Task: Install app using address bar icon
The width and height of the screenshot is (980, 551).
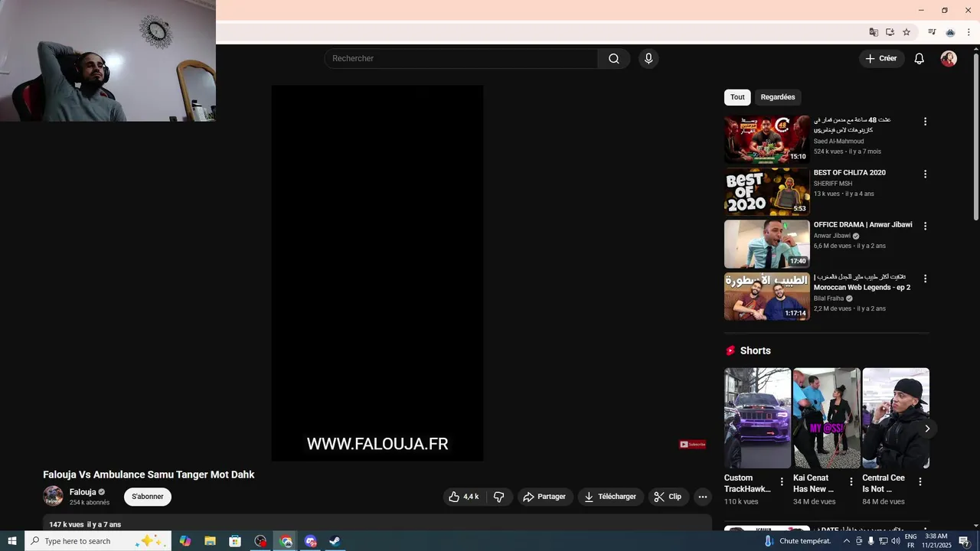Action: pos(890,32)
